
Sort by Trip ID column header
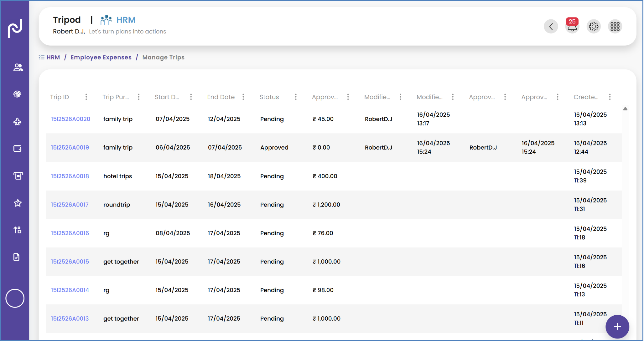coord(60,97)
